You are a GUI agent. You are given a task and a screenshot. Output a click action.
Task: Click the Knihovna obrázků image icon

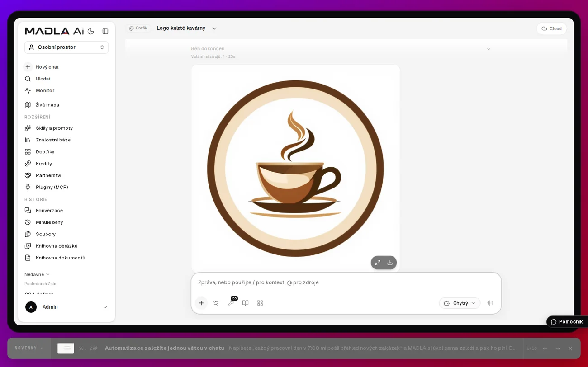28,246
